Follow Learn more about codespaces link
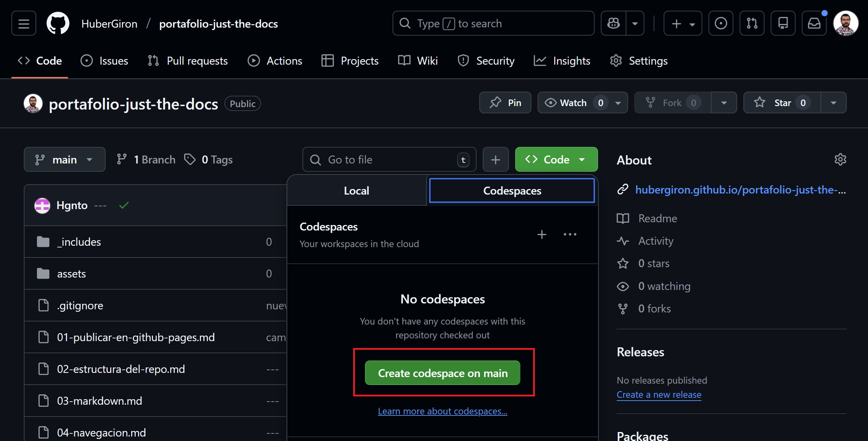This screenshot has width=868, height=441. (442, 411)
